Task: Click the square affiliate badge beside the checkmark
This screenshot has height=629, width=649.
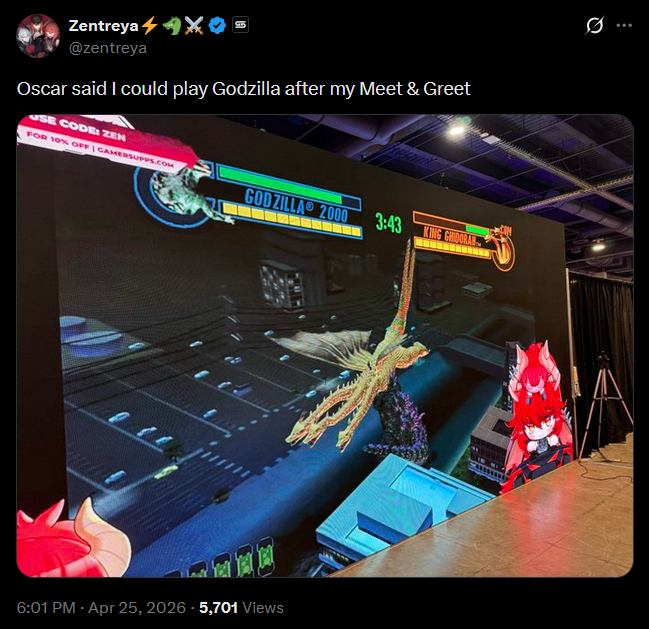Action: pyautogui.click(x=240, y=25)
